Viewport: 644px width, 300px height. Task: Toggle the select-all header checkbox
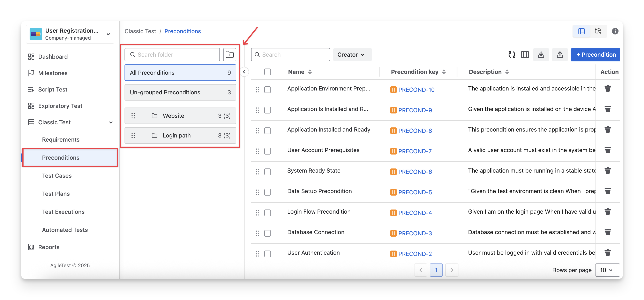[267, 72]
